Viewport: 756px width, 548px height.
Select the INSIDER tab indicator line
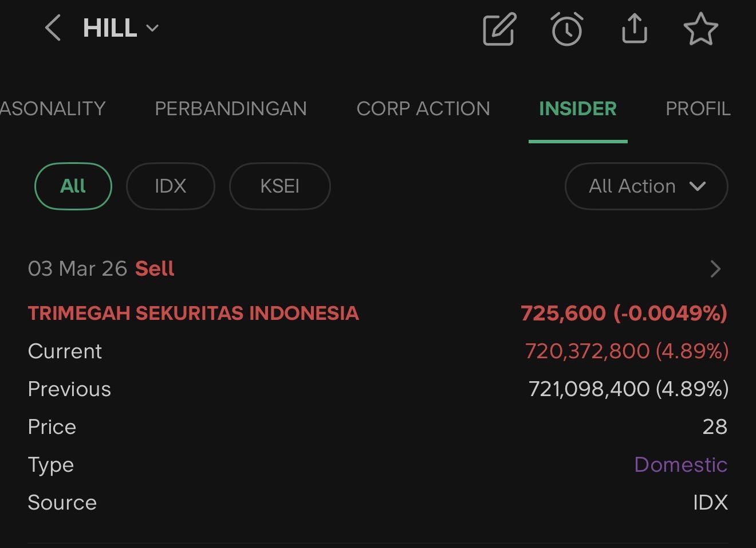pos(577,138)
